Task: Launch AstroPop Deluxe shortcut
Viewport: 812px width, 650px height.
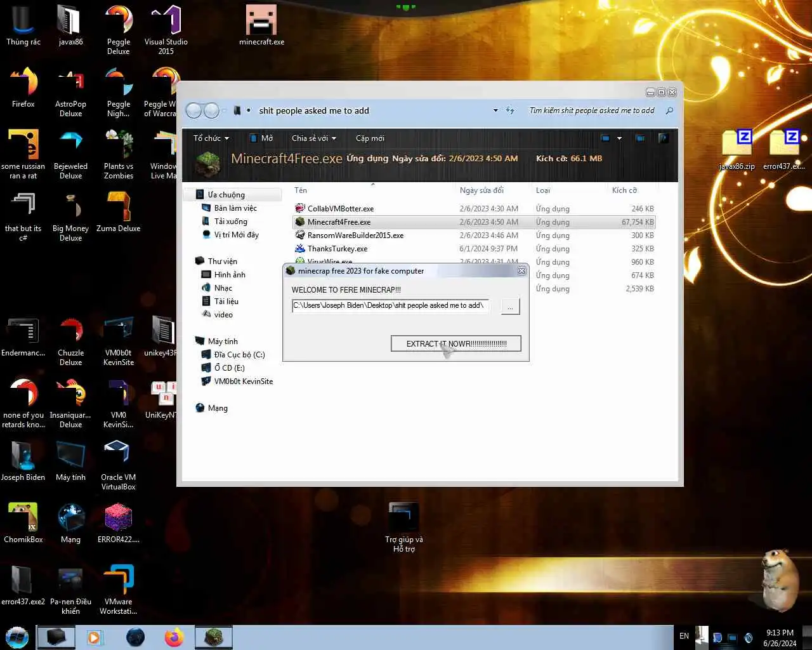Action: [x=70, y=92]
